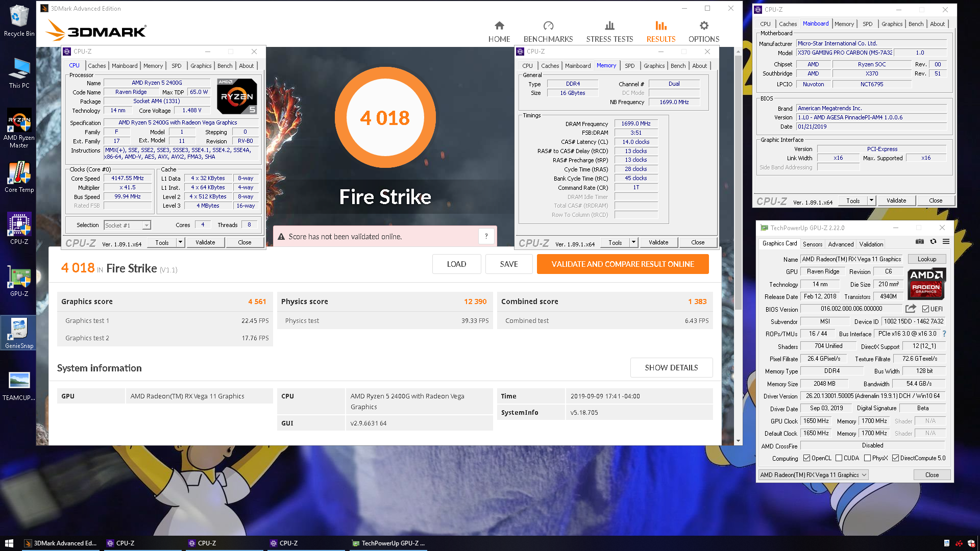
Task: Open the 3DMark HOME page
Action: [x=499, y=32]
